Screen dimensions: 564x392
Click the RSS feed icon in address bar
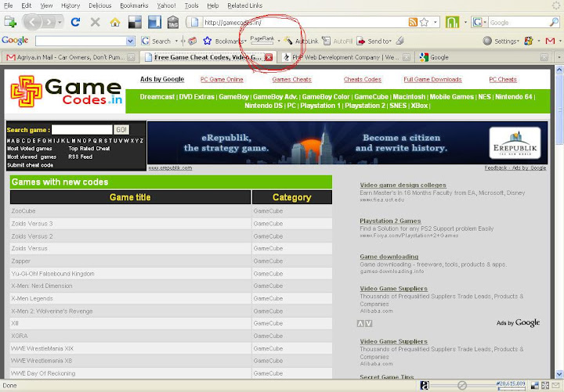click(413, 22)
